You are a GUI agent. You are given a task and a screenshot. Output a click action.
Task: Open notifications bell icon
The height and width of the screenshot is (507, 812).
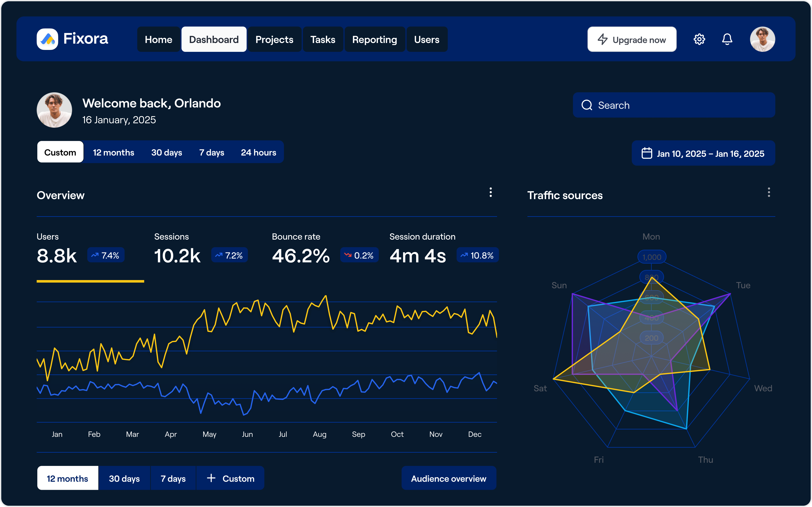coord(727,39)
